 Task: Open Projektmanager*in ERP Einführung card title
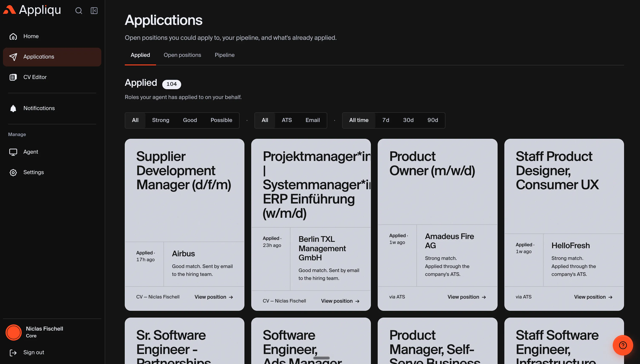pyautogui.click(x=317, y=185)
